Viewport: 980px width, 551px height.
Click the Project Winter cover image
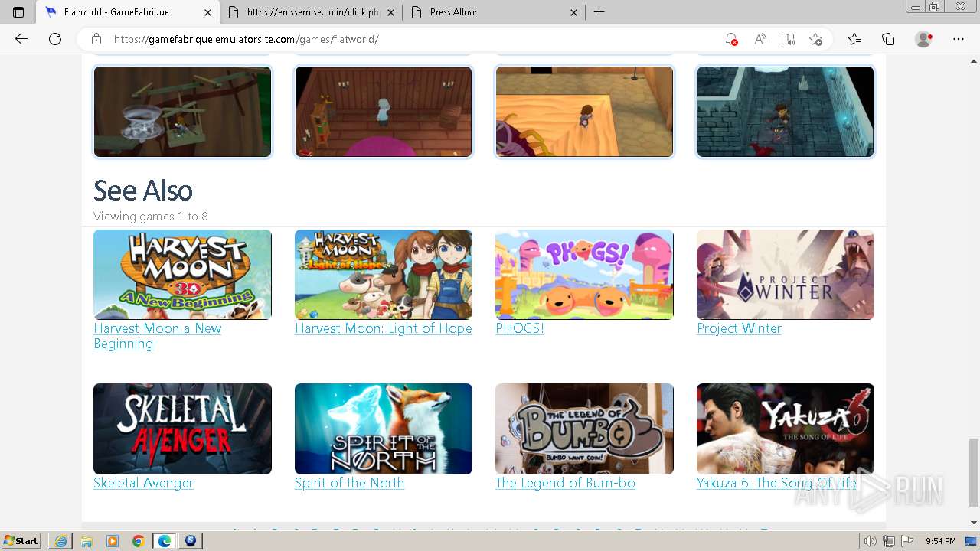(786, 275)
